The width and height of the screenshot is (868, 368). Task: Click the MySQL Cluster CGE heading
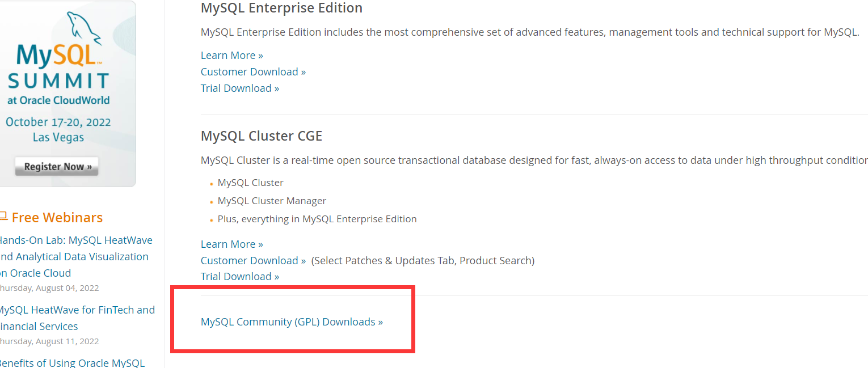tap(262, 136)
